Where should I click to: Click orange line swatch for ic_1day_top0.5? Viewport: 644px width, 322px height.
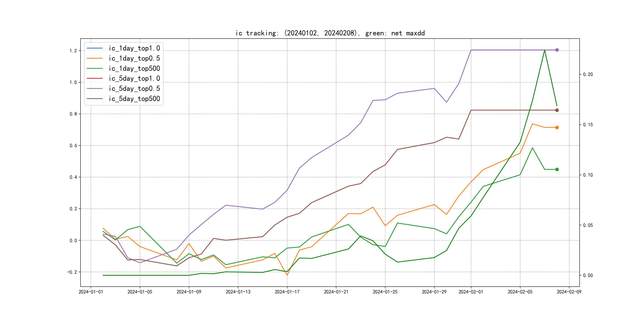94,58
